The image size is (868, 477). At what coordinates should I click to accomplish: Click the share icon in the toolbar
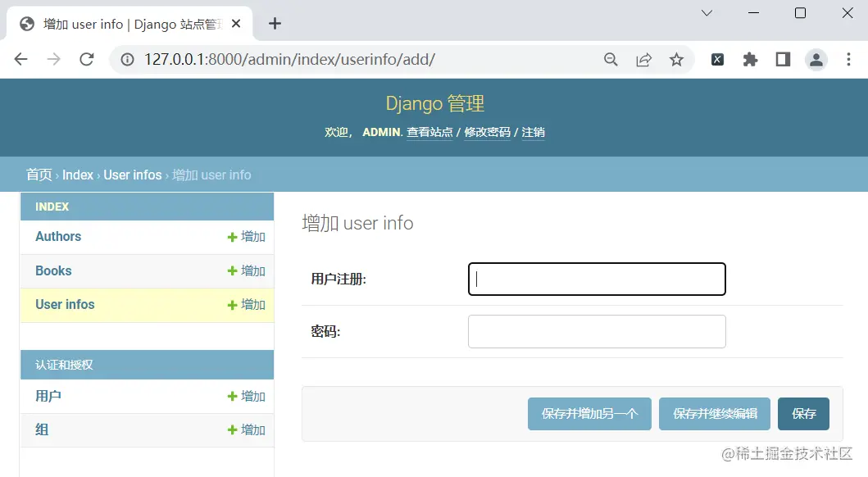coord(644,59)
